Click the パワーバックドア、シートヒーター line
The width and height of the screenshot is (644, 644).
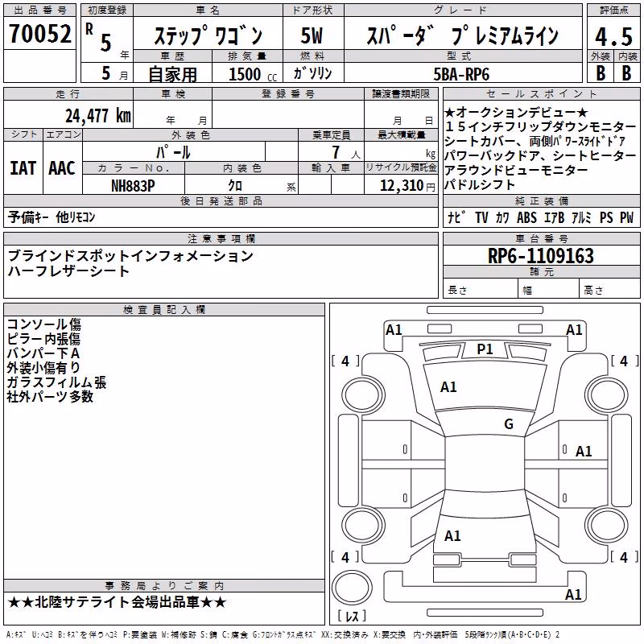coord(540,155)
